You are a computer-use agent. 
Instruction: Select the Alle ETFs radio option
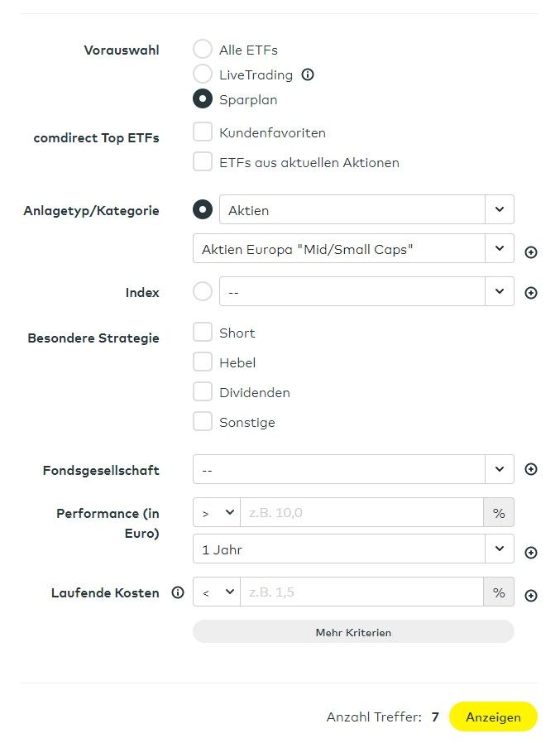pos(203,50)
